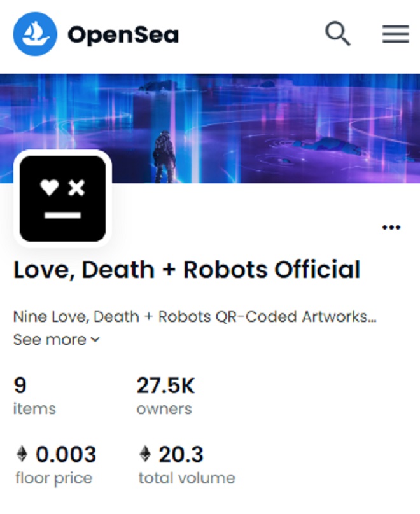Click the three-dot more options icon

[391, 228]
